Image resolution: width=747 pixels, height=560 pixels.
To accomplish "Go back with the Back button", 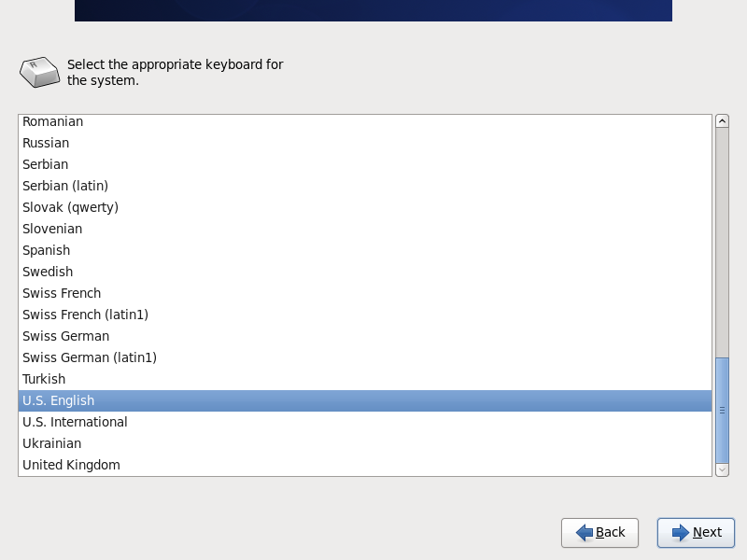I will point(599,532).
